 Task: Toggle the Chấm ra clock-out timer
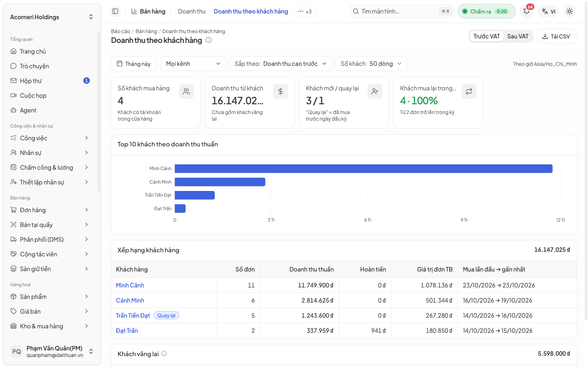[x=486, y=11]
